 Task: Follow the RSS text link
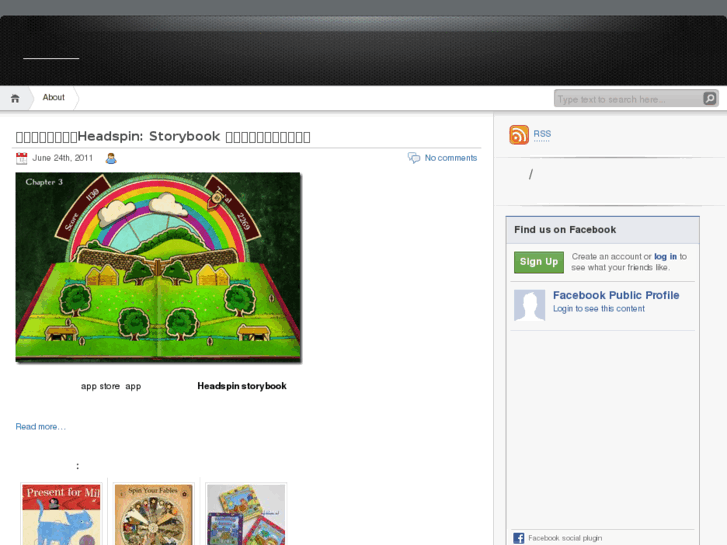542,134
